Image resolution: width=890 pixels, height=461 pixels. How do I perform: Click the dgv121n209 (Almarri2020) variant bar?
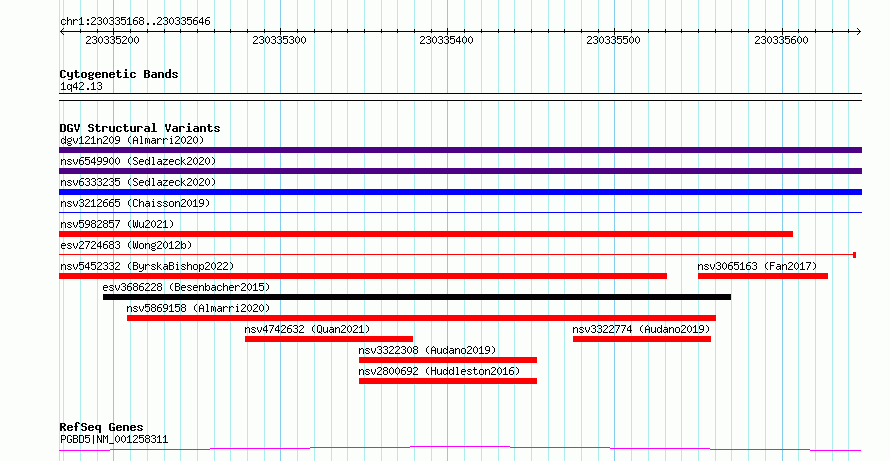[x=460, y=150]
